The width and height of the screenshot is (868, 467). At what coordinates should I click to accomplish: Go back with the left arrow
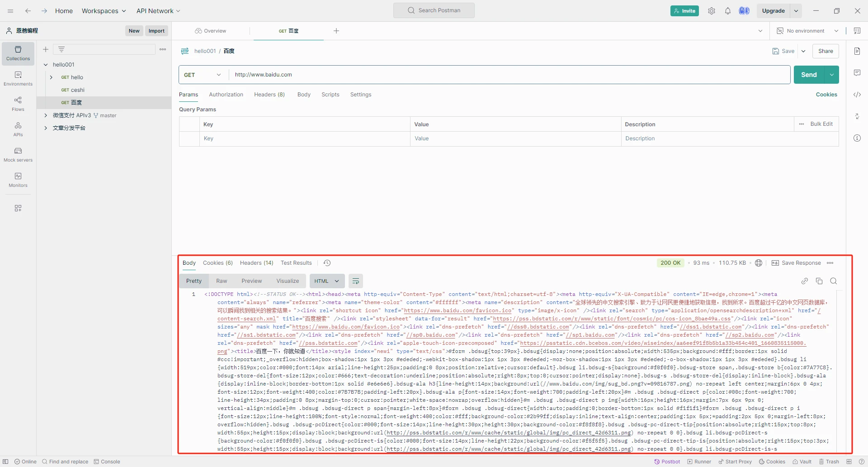(x=28, y=11)
